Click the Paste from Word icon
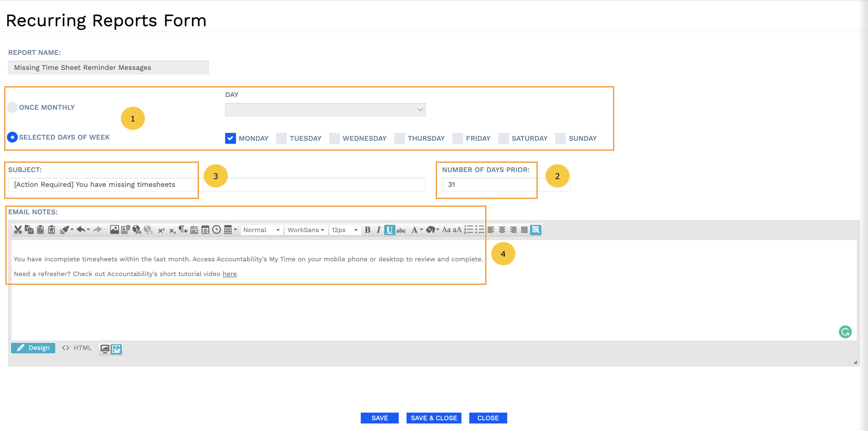 click(x=51, y=230)
